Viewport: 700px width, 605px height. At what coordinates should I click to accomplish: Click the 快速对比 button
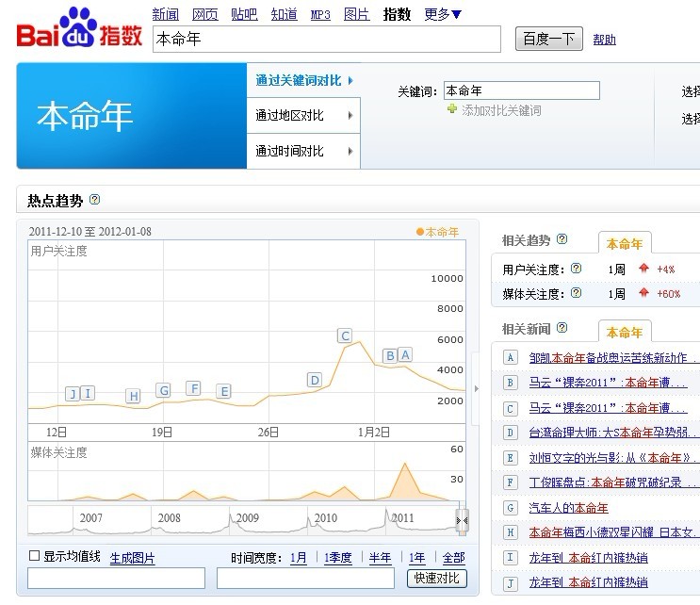437,579
